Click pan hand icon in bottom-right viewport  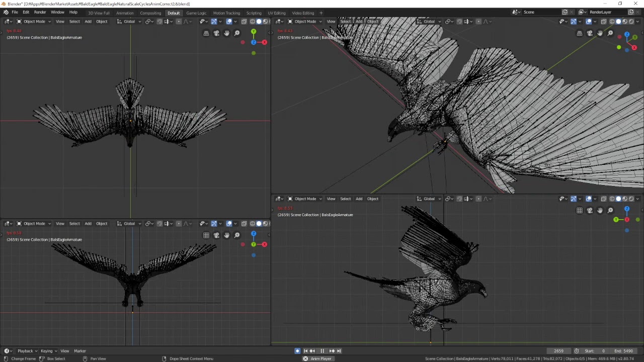[600, 211]
